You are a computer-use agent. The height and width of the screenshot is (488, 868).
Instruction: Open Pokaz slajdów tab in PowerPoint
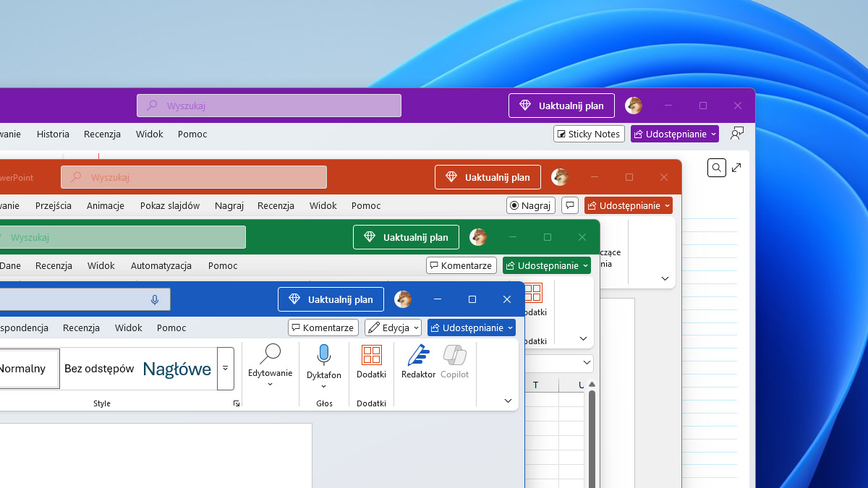click(x=170, y=205)
